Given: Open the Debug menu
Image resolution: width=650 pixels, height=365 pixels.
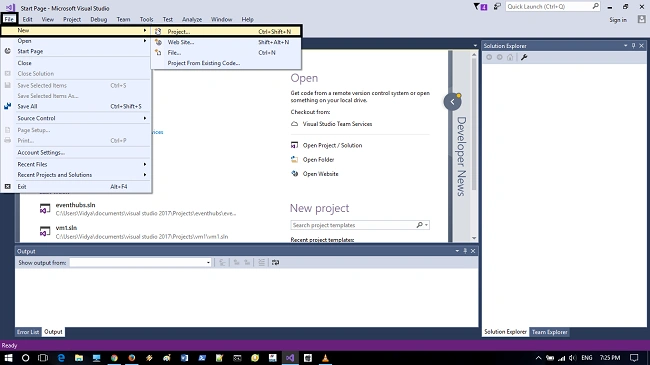Looking at the screenshot, I should point(99,19).
